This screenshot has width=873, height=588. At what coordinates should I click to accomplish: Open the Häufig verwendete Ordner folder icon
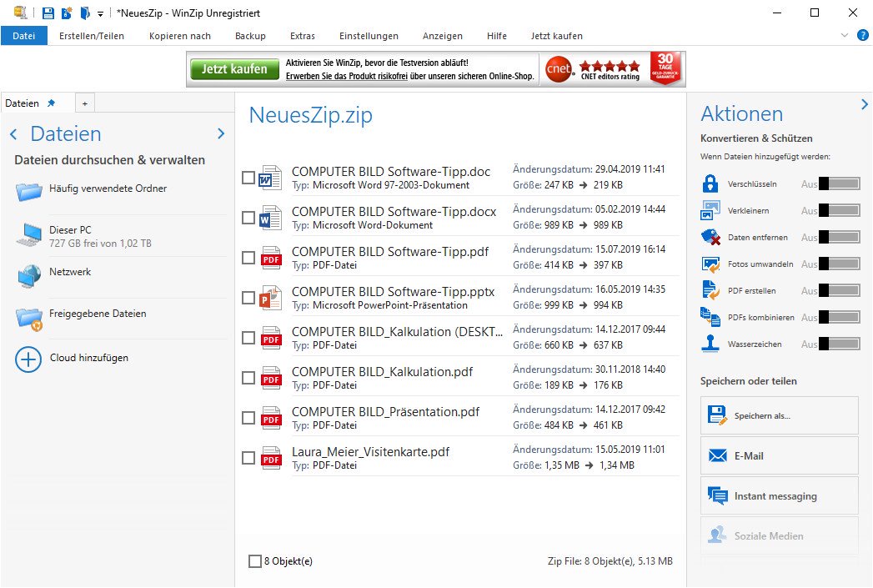29,192
